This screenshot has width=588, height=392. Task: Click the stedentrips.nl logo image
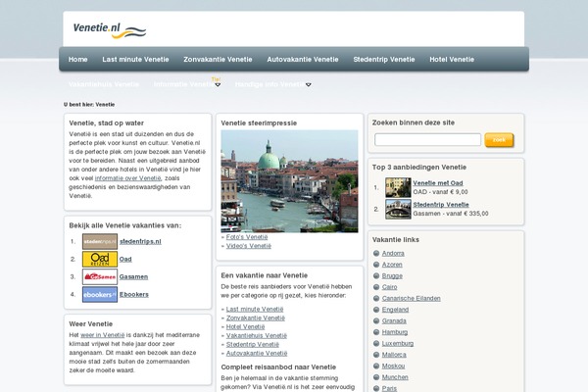pos(100,242)
